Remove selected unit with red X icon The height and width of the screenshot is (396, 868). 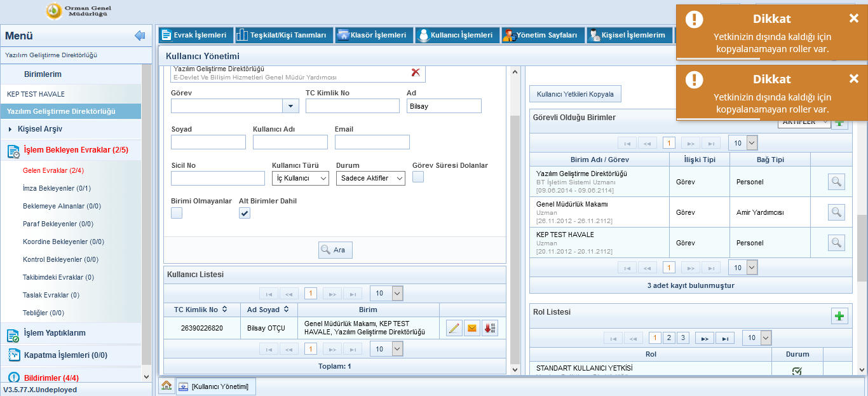click(416, 72)
